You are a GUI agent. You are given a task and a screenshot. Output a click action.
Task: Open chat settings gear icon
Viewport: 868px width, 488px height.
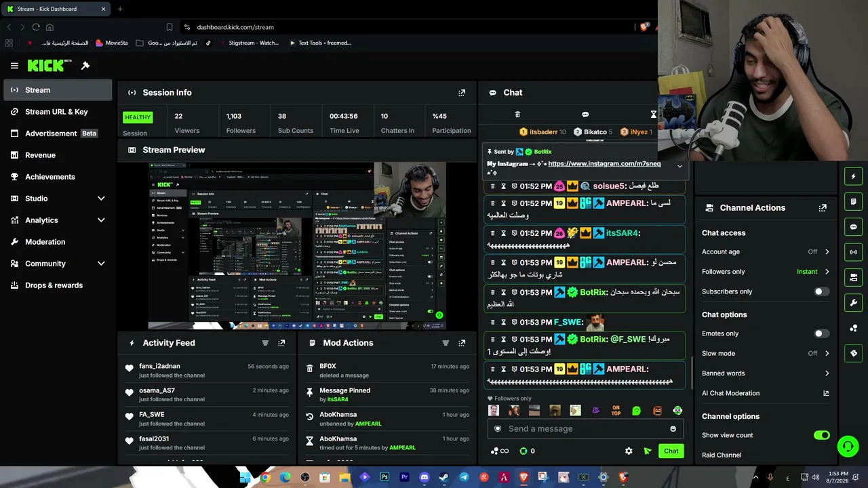[629, 451]
